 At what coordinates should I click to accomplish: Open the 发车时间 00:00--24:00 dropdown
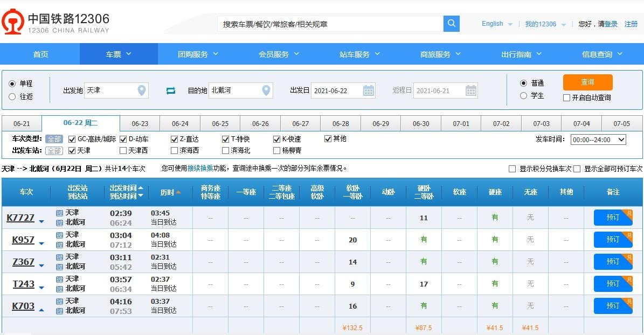(x=598, y=139)
